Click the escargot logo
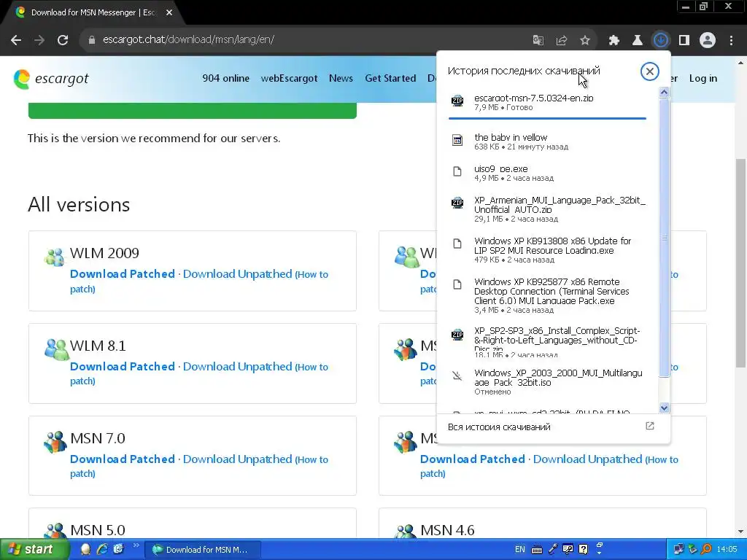 (52, 79)
